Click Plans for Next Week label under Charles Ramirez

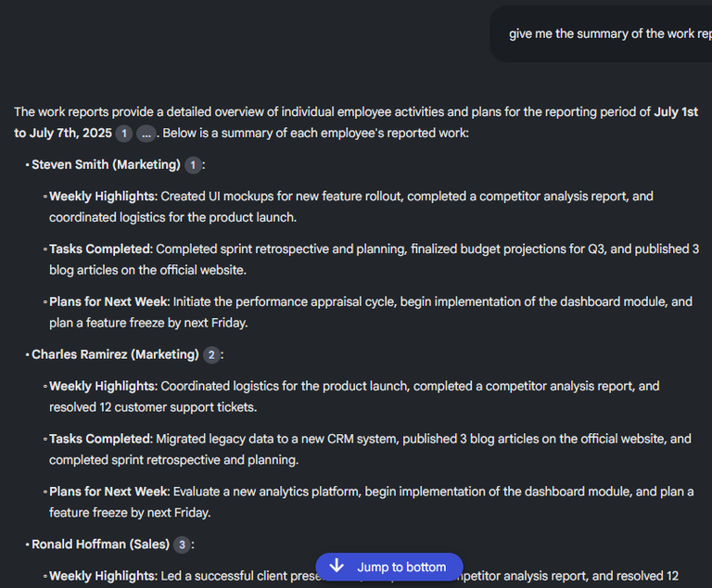pyautogui.click(x=108, y=492)
